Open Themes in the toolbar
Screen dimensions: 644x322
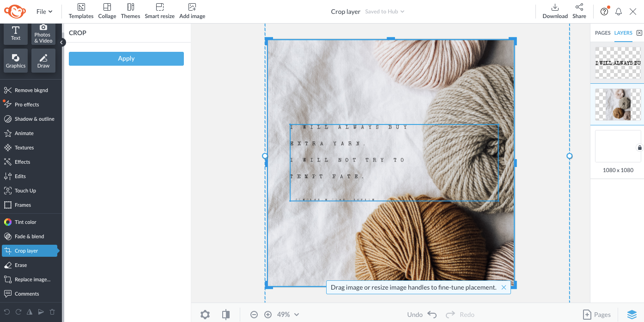coord(131,11)
